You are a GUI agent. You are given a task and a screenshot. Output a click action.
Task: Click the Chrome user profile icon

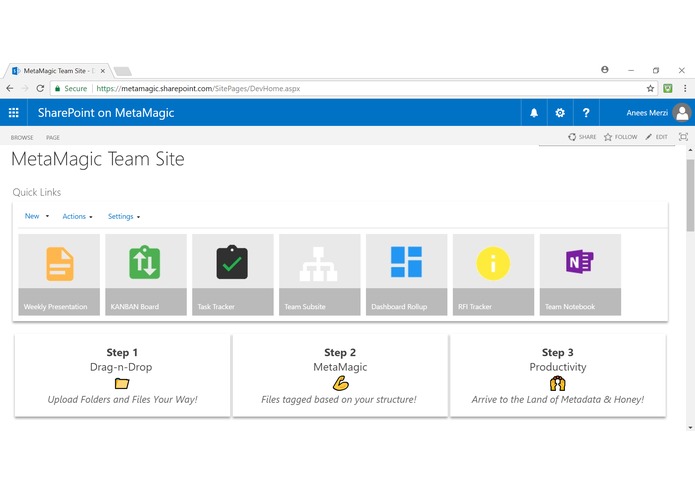pyautogui.click(x=605, y=70)
